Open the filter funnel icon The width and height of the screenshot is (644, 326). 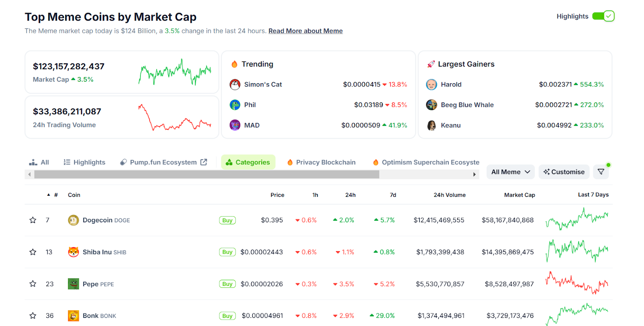[x=601, y=172]
